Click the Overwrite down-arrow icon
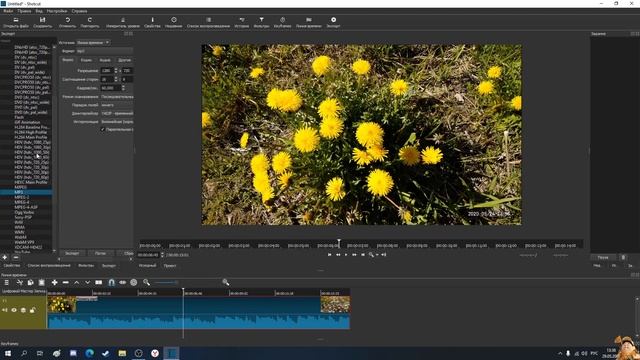 point(87,282)
